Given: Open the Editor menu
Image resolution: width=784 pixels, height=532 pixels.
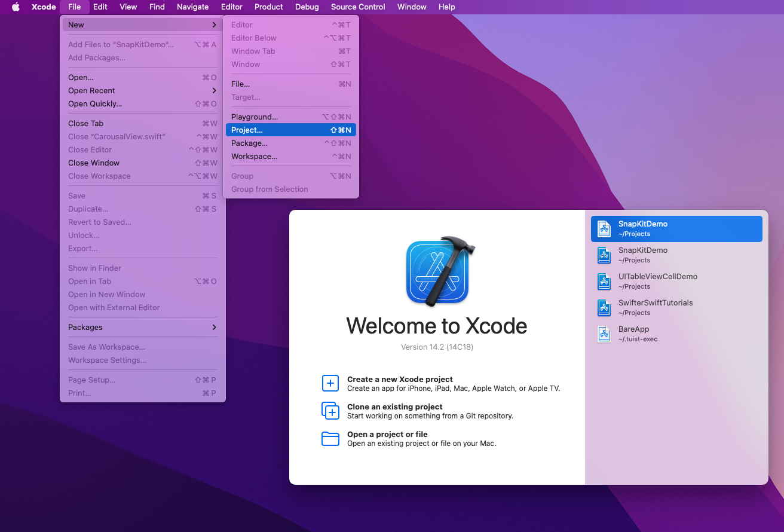Looking at the screenshot, I should point(232,7).
